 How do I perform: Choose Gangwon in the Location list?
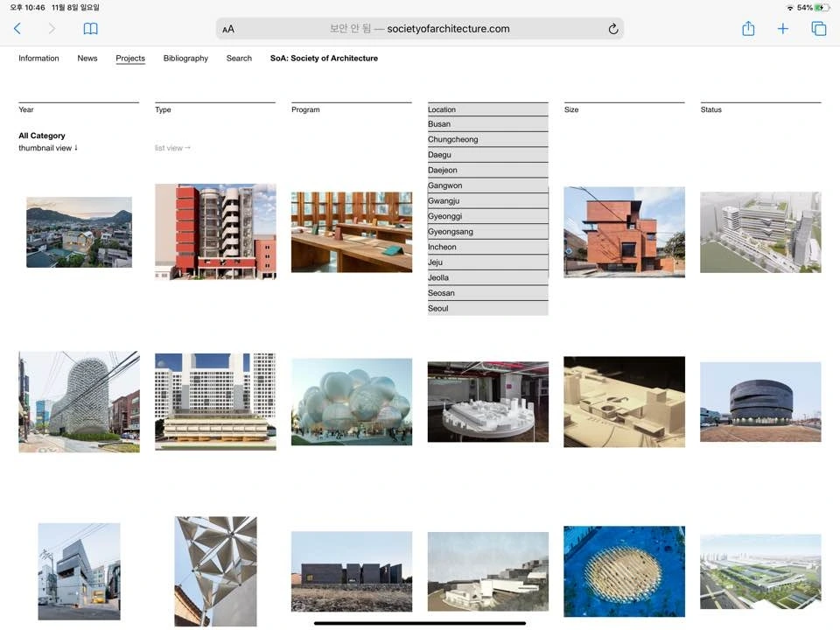(x=487, y=185)
